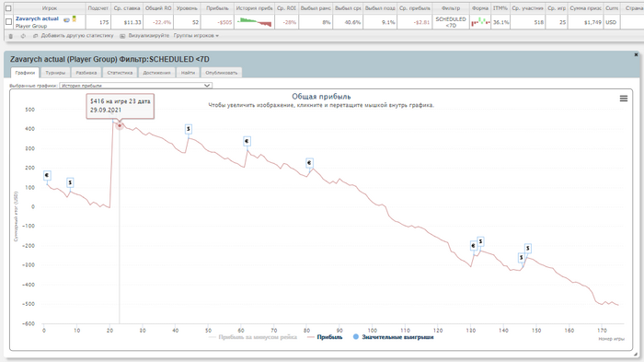
Task: Sort by the 'Ср. прибыль' column header
Action: [x=415, y=8]
